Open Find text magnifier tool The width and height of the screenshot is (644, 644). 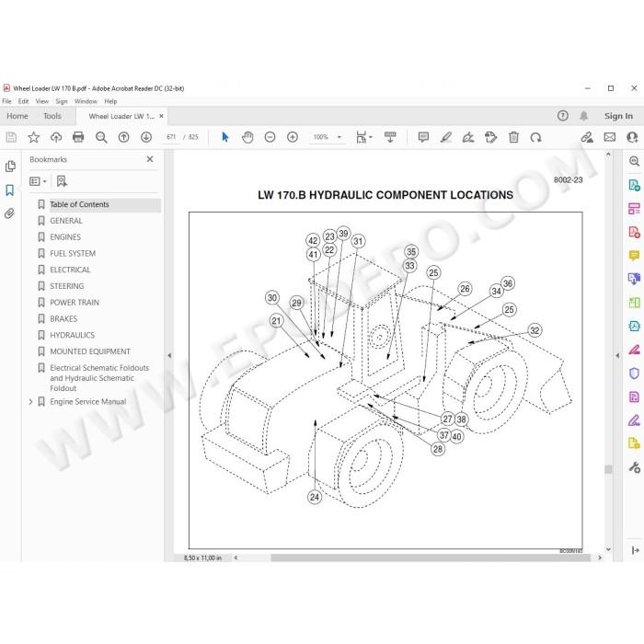(101, 137)
